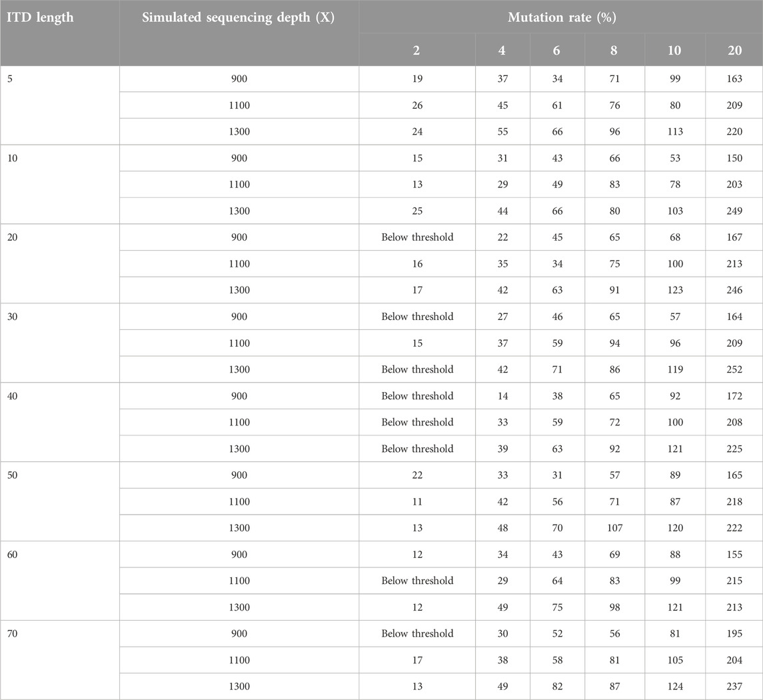Screen dimensions: 763x700
Task: Click value 195 in ITD 70 group
Action: tap(734, 633)
